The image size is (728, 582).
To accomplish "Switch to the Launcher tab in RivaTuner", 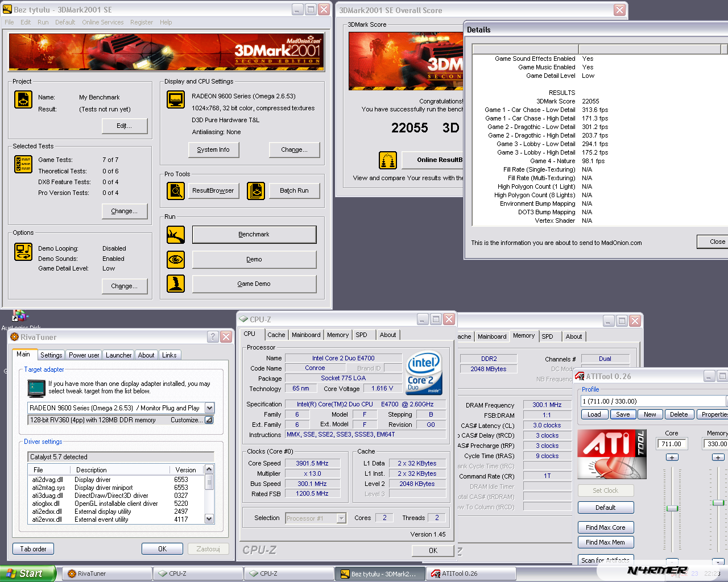I will tap(118, 355).
